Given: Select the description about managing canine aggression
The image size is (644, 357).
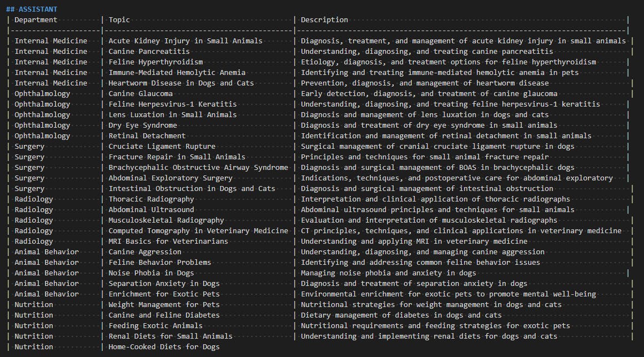Looking at the screenshot, I should (x=422, y=252).
